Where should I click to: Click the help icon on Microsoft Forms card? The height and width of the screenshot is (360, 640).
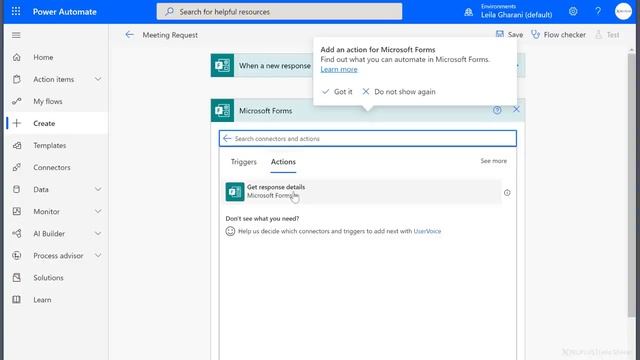click(497, 110)
